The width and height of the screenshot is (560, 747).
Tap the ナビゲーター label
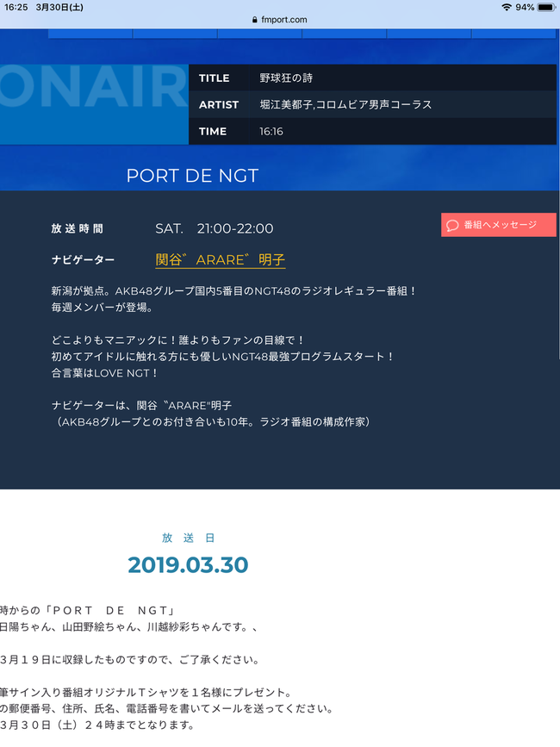[83, 260]
